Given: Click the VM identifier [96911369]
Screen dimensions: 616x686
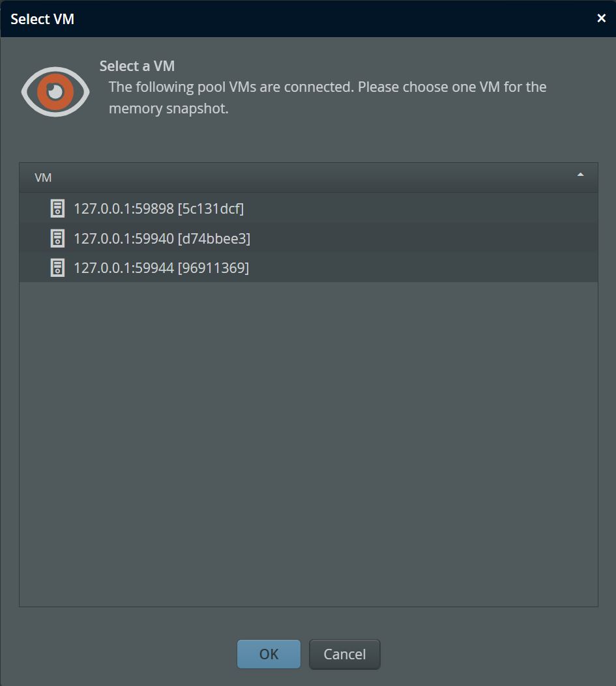Looking at the screenshot, I should [x=213, y=268].
